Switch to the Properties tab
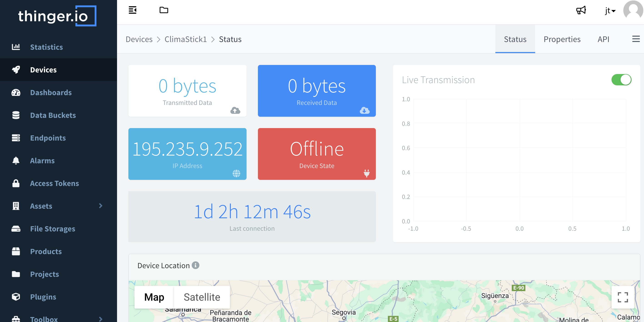 562,39
